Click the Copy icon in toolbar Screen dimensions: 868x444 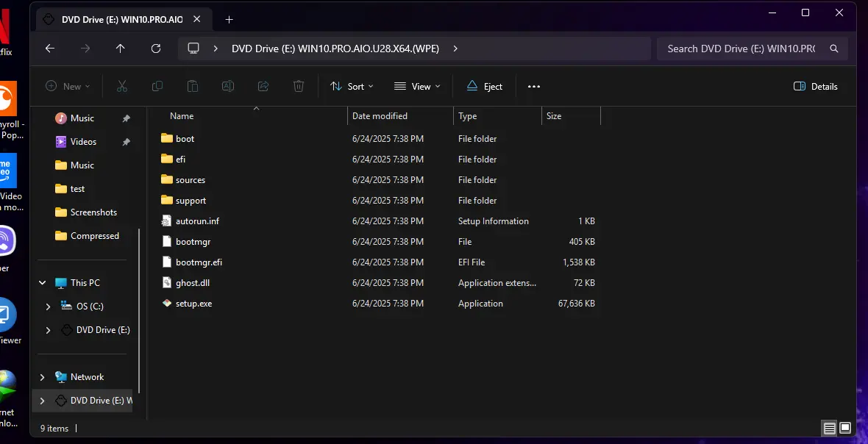157,86
